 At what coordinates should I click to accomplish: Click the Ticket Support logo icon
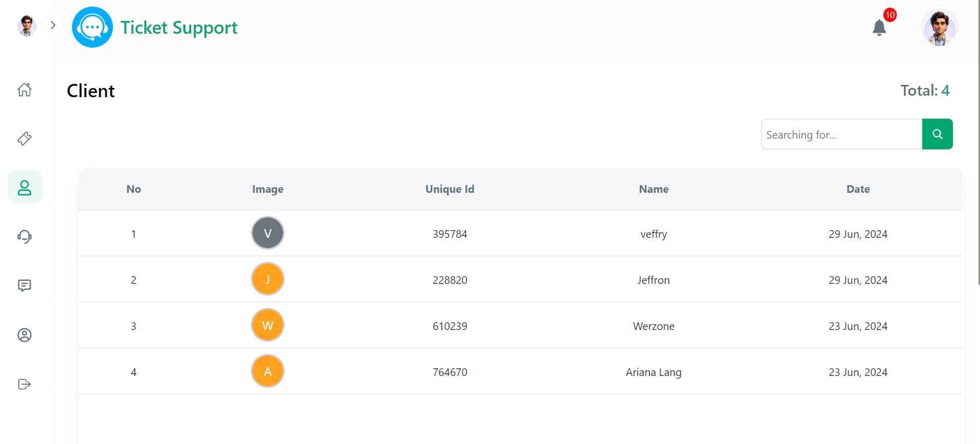92,27
